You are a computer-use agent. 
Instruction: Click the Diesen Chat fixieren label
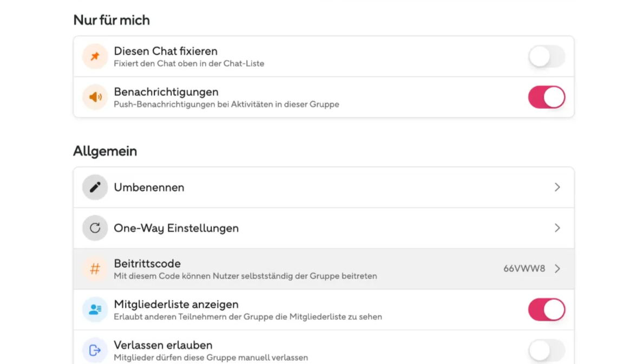(x=166, y=51)
